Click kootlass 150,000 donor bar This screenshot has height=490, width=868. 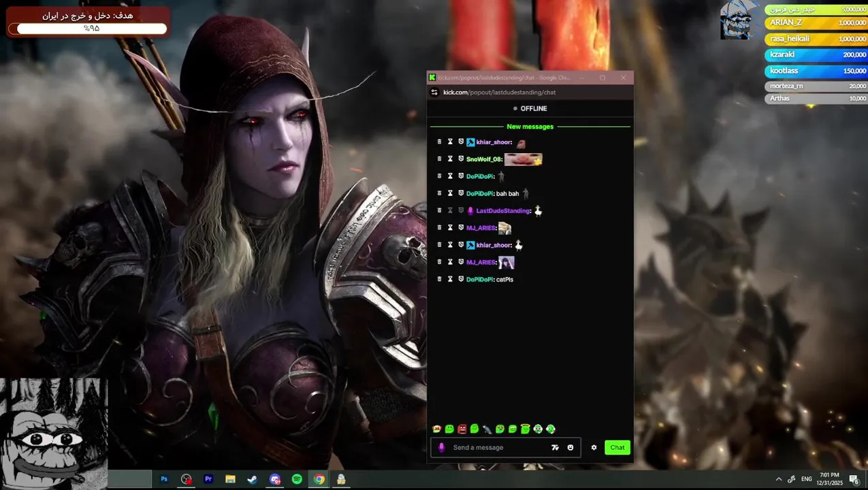(816, 71)
